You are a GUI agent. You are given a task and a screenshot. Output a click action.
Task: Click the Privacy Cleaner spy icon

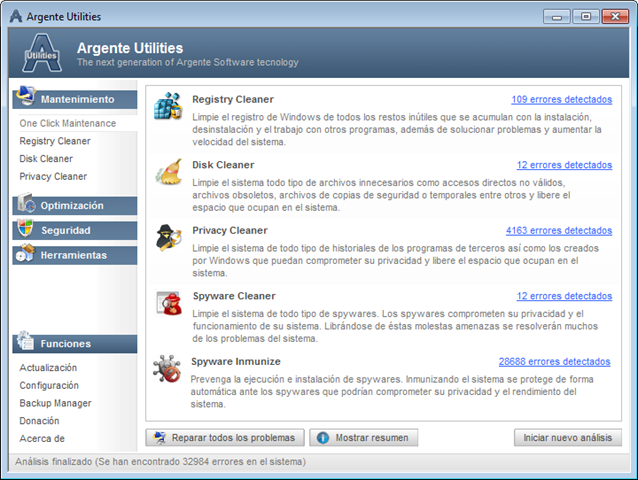[168, 237]
